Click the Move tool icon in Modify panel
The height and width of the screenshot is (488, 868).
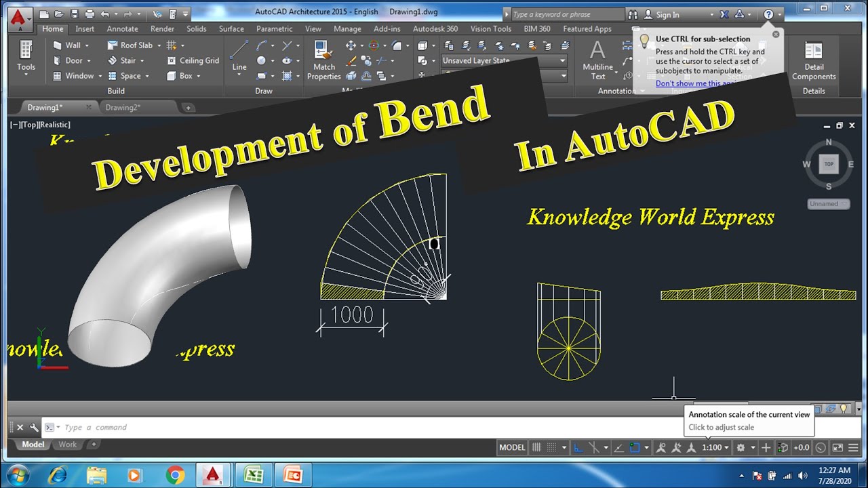pyautogui.click(x=351, y=45)
